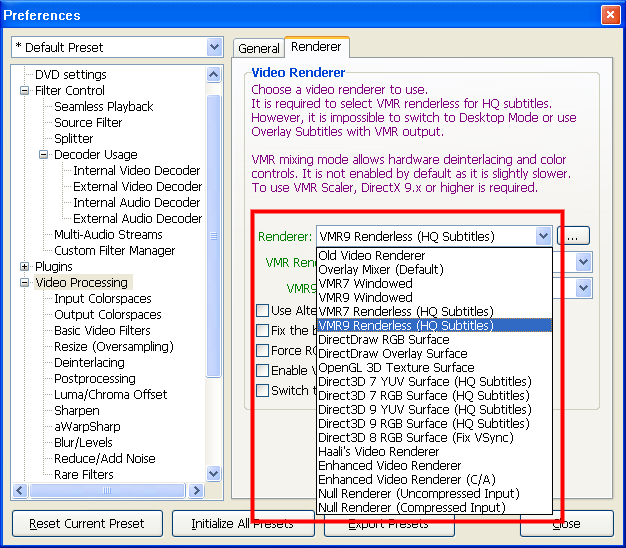
Task: Click Reset Current Preset button
Action: (x=87, y=523)
